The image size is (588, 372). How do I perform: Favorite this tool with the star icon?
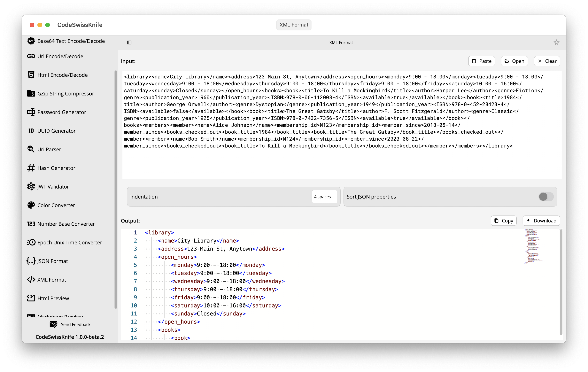pos(556,43)
